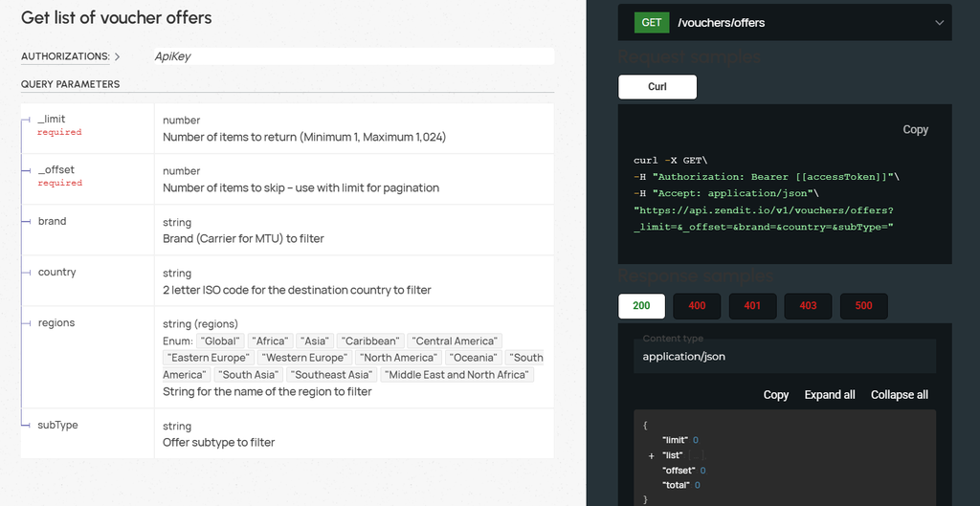This screenshot has height=506, width=980.
Task: Click the "South Asia" enum value
Action: click(249, 375)
